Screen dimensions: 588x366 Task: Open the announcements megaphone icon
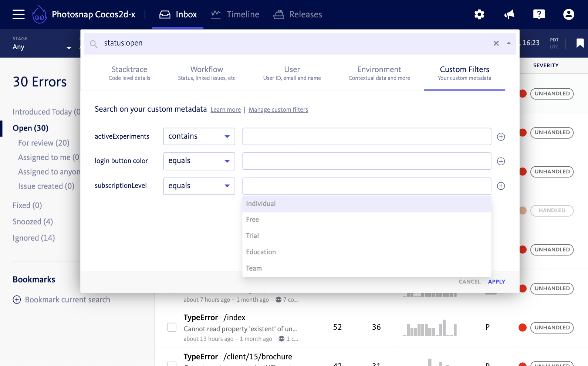tap(509, 14)
